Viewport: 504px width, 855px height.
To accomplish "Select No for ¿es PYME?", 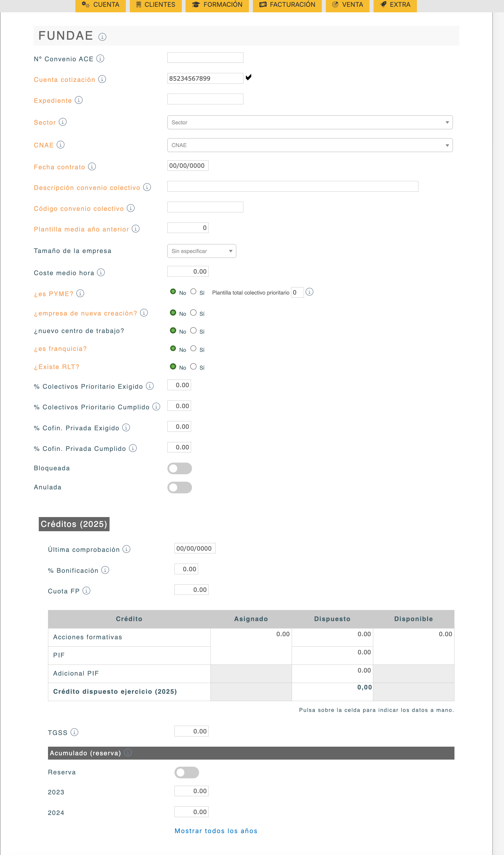I will (x=173, y=291).
